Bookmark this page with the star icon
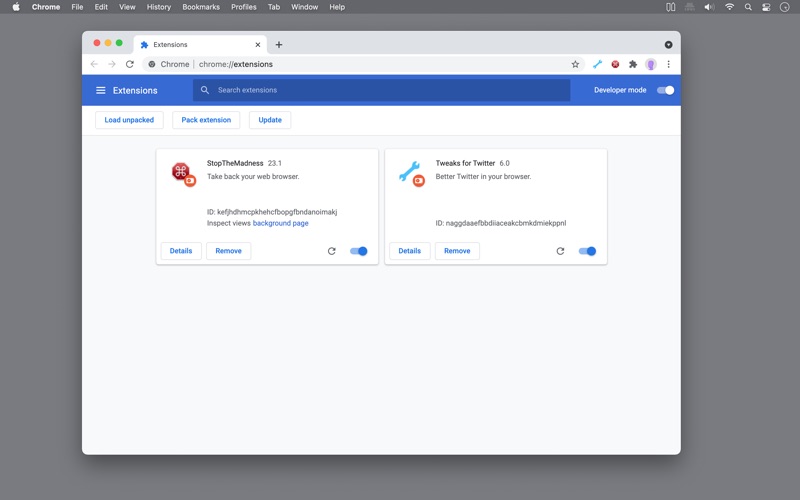Screen dimensions: 800x500 (x=576, y=64)
